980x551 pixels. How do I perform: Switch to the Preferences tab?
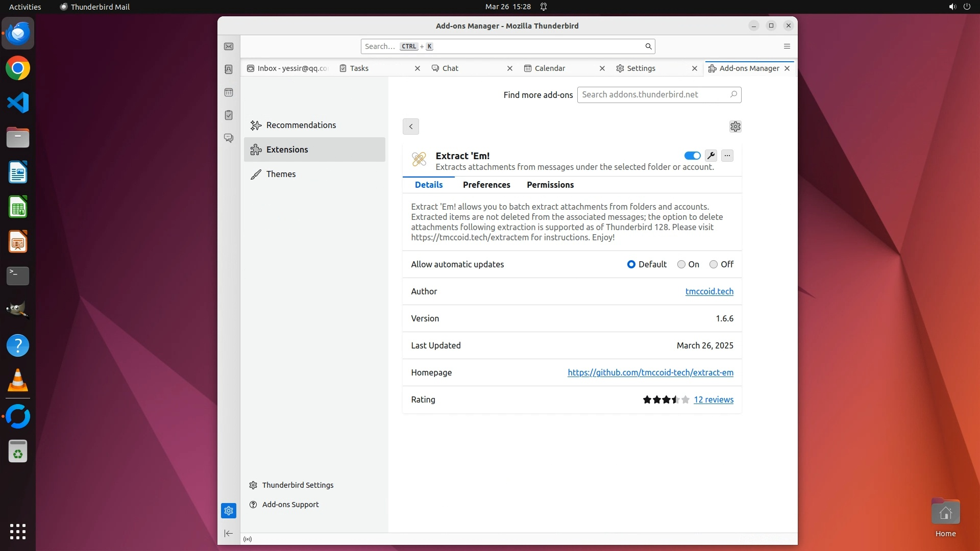coord(486,185)
